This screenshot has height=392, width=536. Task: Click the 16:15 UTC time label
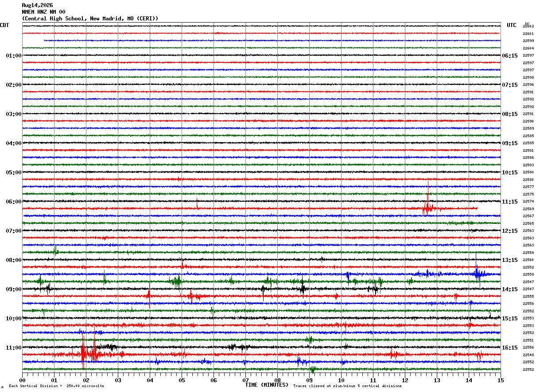pos(510,348)
